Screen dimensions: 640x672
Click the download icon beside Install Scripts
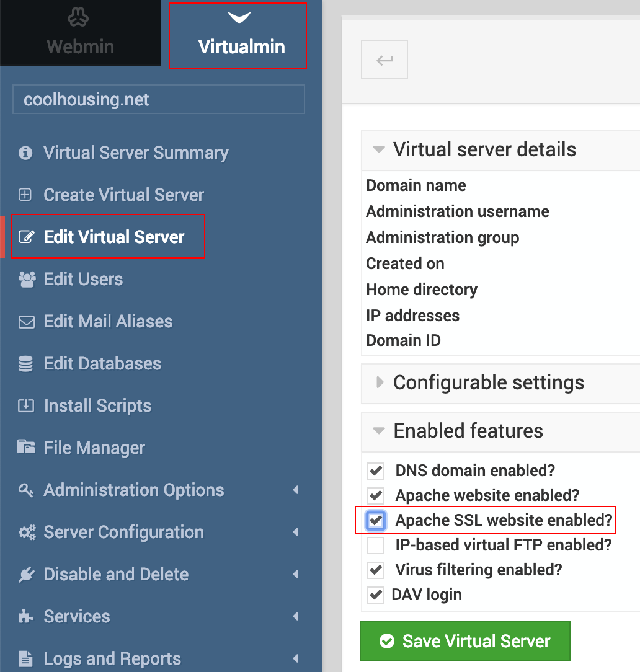(x=26, y=405)
